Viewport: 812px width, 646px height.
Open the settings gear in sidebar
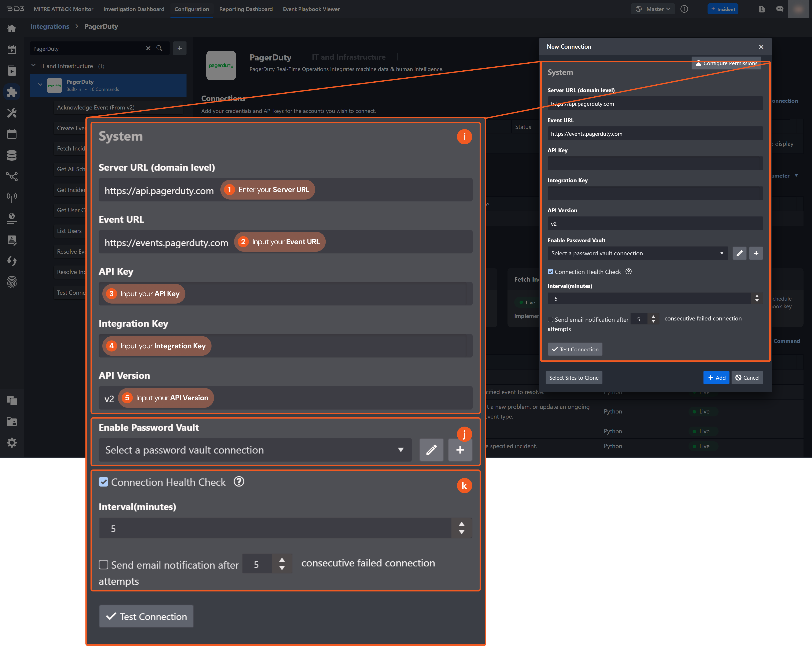(x=12, y=443)
